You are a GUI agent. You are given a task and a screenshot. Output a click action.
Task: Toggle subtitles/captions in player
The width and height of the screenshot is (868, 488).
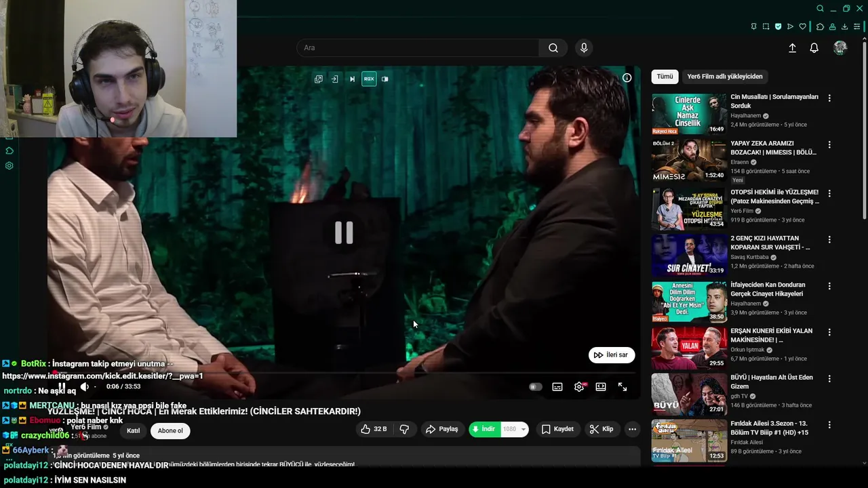(x=557, y=387)
